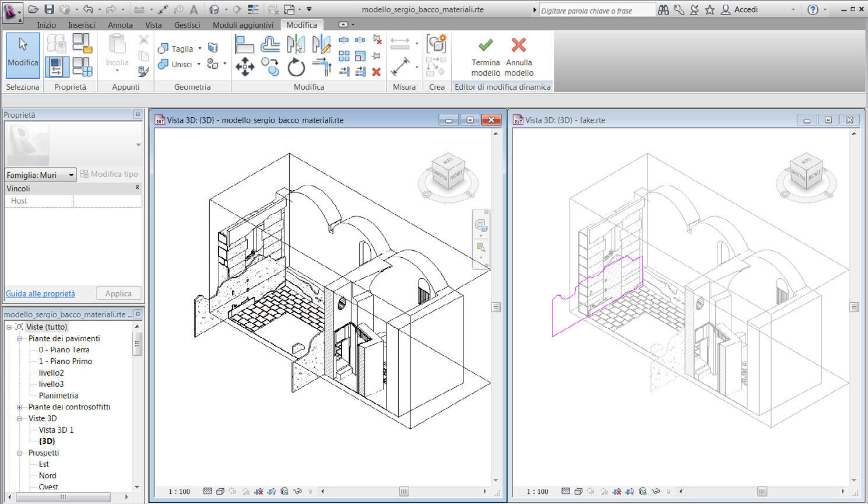Choose Mirror - Pick Axis tool
This screenshot has height=504, width=868.
point(296,44)
